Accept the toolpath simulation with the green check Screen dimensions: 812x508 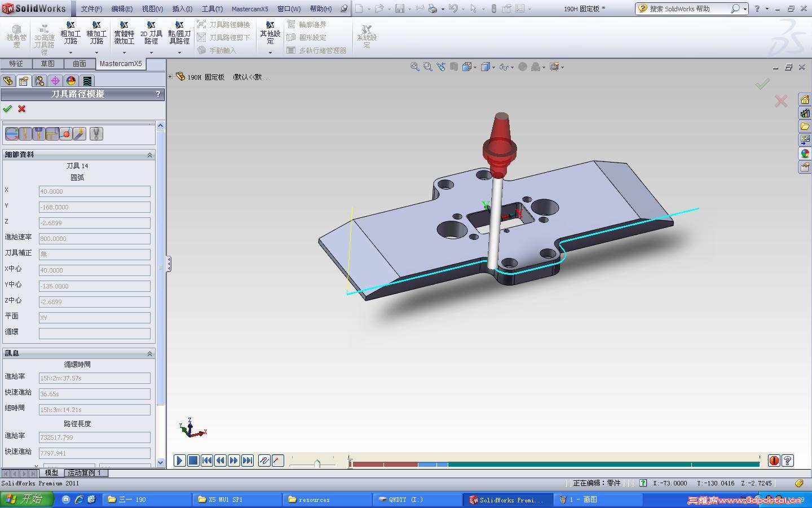(x=7, y=109)
